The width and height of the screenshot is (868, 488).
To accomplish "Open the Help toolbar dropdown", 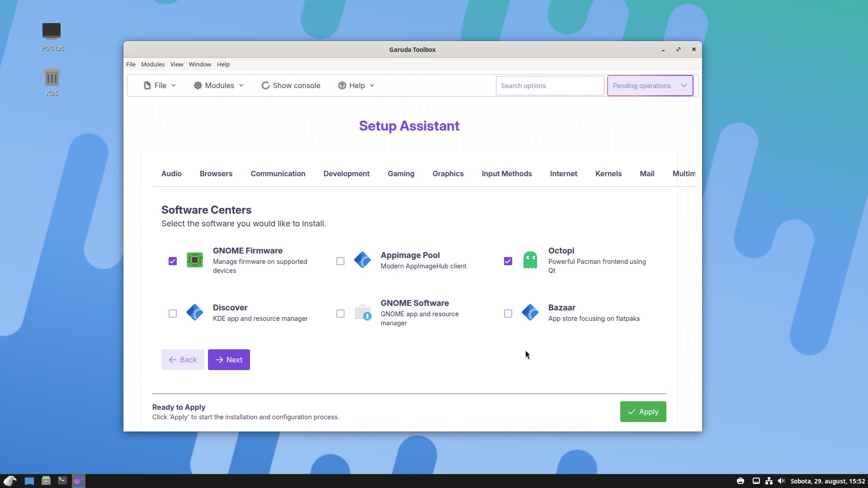I will 356,85.
